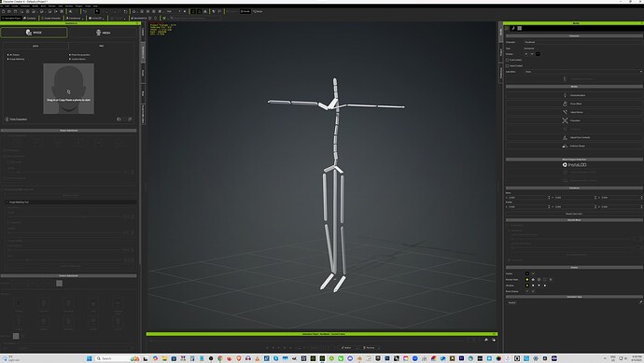Click the Adjust Bones icon

point(565,112)
